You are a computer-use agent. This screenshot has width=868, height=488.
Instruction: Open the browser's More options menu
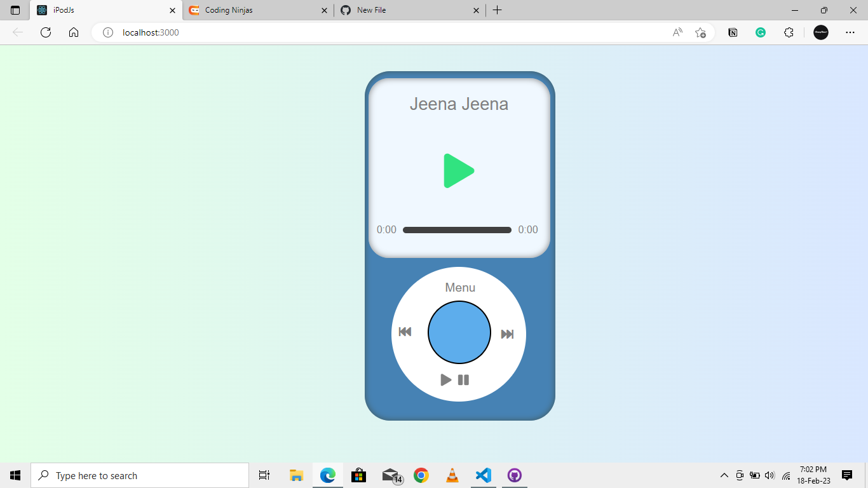(x=850, y=32)
